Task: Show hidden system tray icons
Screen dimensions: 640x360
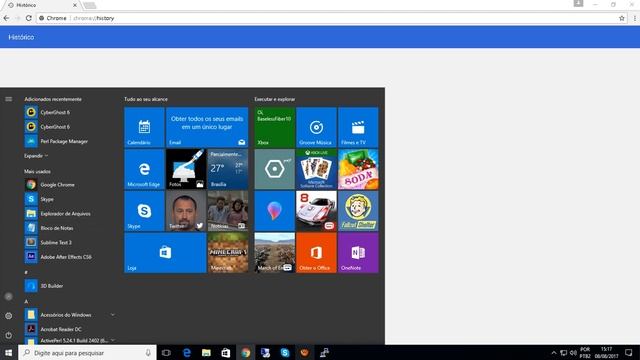Action: pos(554,353)
